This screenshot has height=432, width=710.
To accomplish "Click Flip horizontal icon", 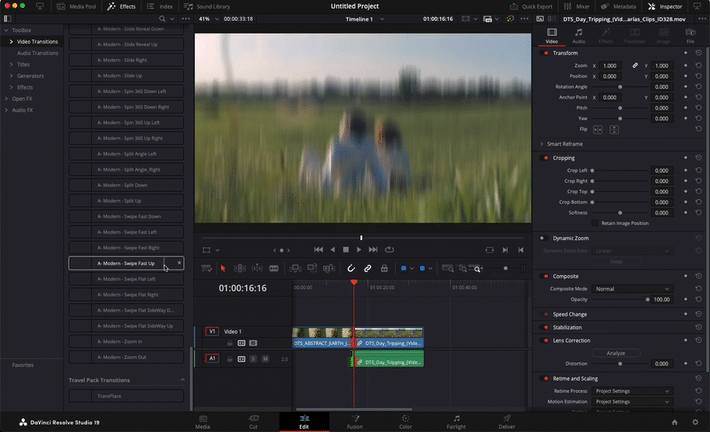I will pyautogui.click(x=598, y=130).
